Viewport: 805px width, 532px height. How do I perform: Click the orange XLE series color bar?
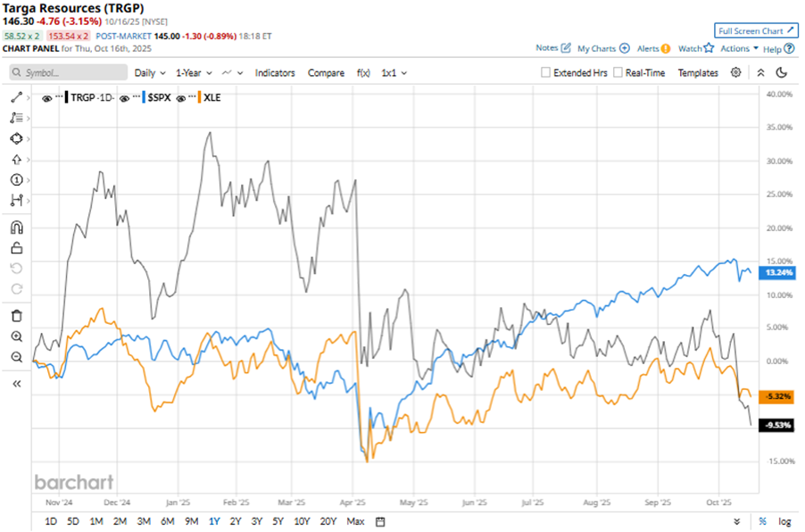199,97
